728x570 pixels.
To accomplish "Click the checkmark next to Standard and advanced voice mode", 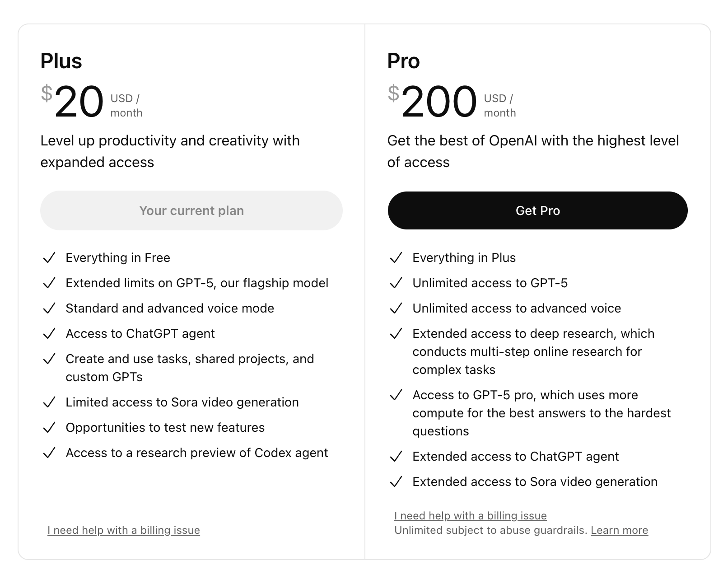I will (49, 308).
